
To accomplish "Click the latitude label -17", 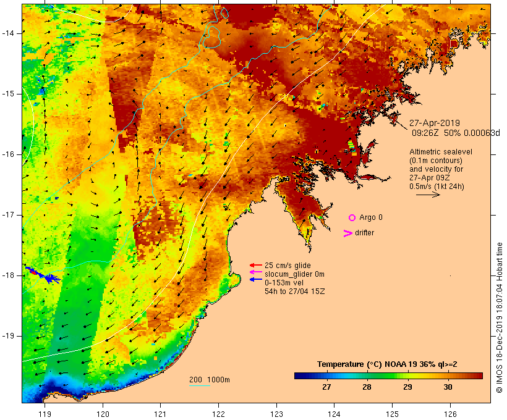I will coord(8,215).
